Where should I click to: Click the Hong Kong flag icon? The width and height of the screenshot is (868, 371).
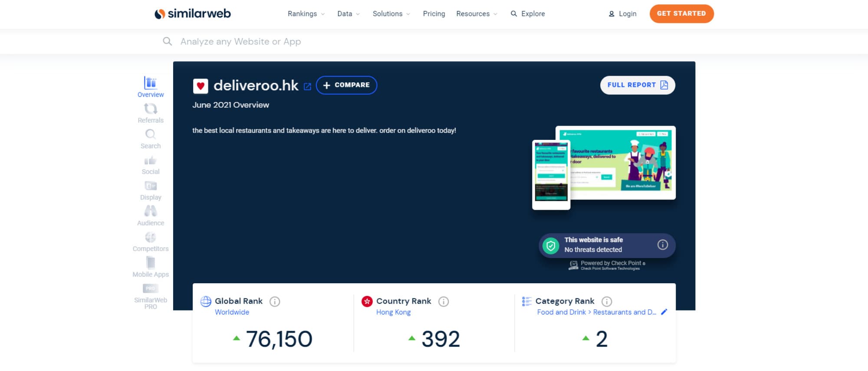click(x=367, y=301)
